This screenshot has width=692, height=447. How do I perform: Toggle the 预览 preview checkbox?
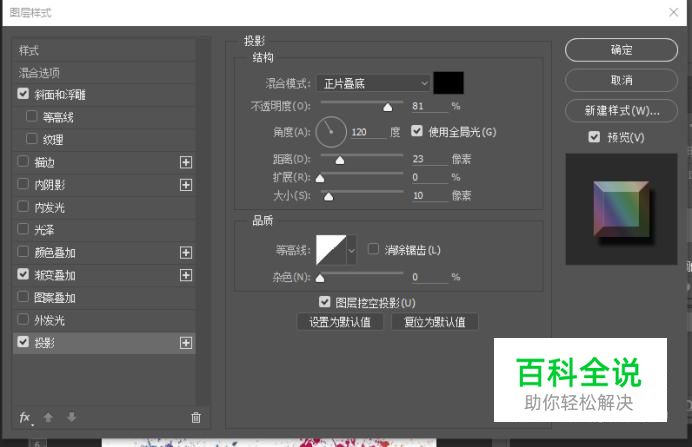pyautogui.click(x=594, y=137)
